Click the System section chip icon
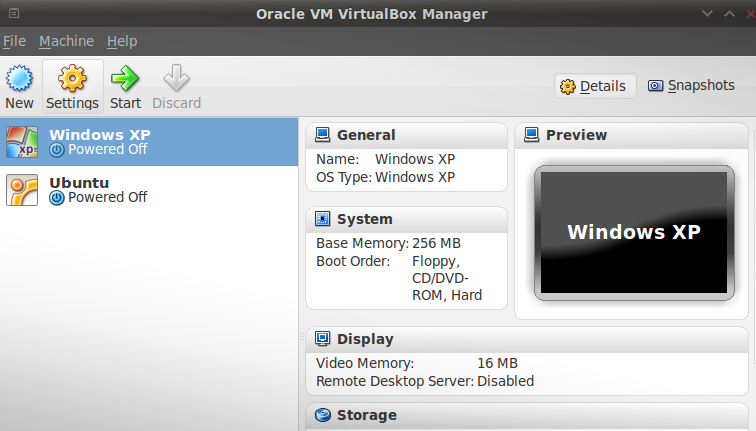The image size is (756, 431). pos(323,219)
